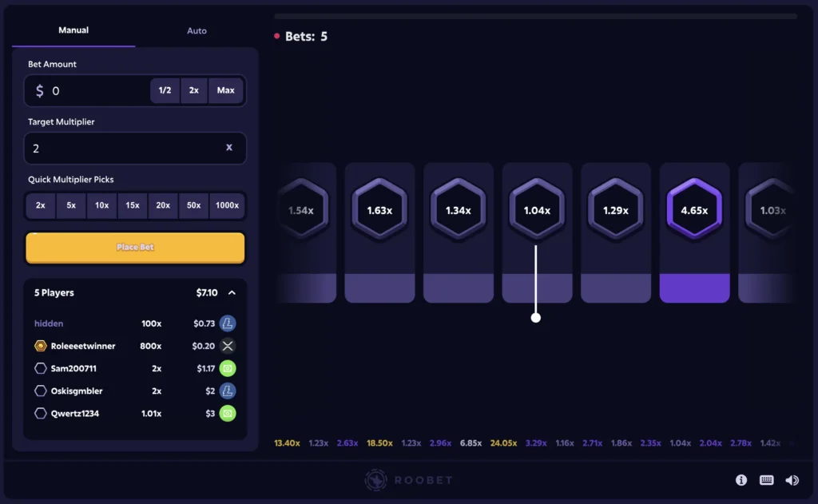Select player Qwertz1234 in the list
Image resolution: width=818 pixels, height=504 pixels.
(x=74, y=413)
